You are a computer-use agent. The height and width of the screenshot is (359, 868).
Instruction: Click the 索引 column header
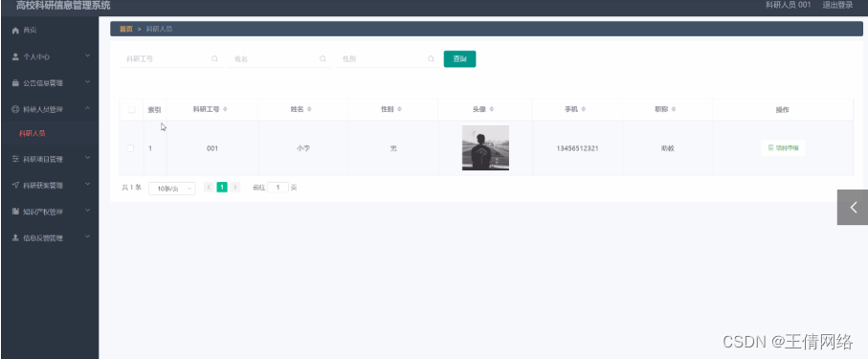click(x=154, y=110)
